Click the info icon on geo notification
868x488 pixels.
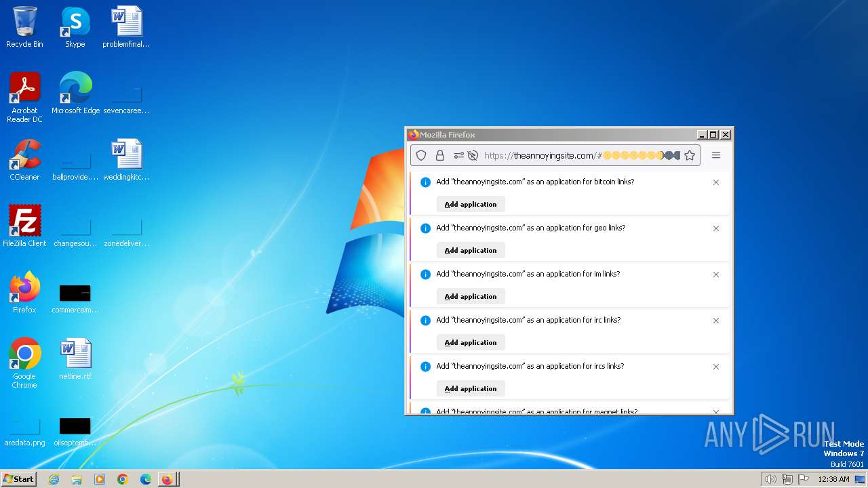426,228
